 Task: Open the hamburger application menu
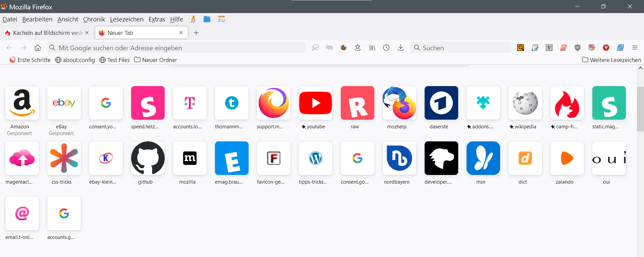click(635, 48)
